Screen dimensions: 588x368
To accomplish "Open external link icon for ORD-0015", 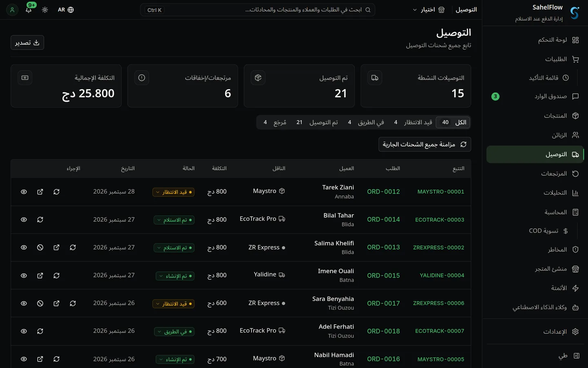I will [x=40, y=276].
